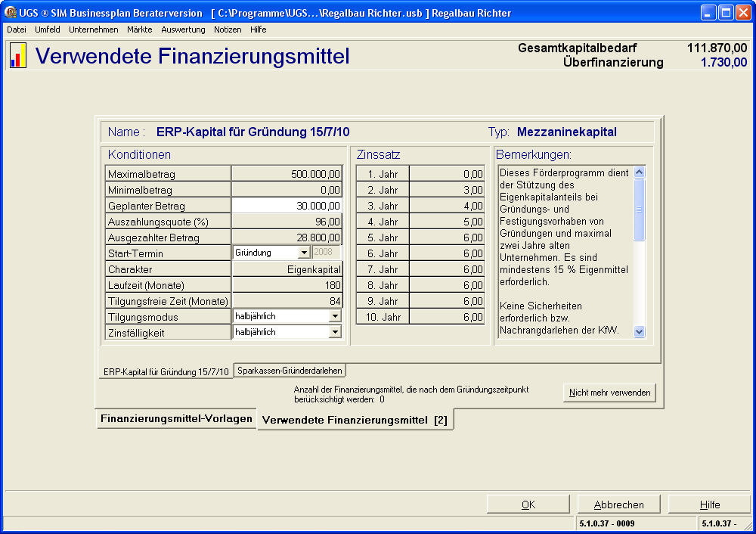Open the Datei menu
Viewport: 756px width, 534px height.
pos(17,29)
